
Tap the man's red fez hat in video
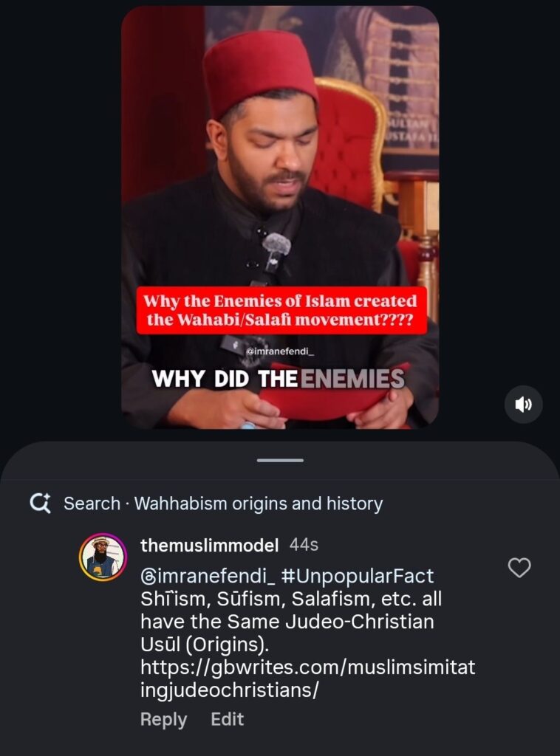tap(259, 72)
